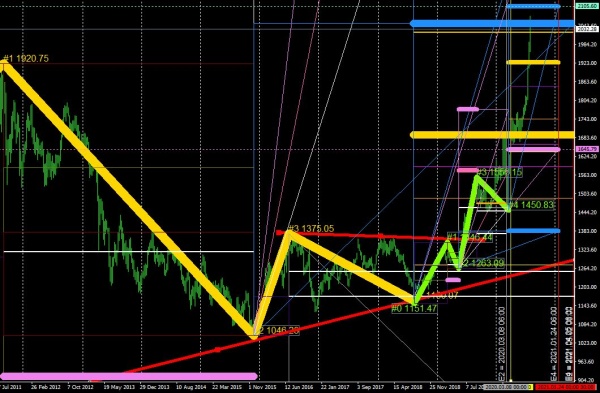Click the white 2032.28 current price tag
The height and width of the screenshot is (393, 600).
point(587,29)
